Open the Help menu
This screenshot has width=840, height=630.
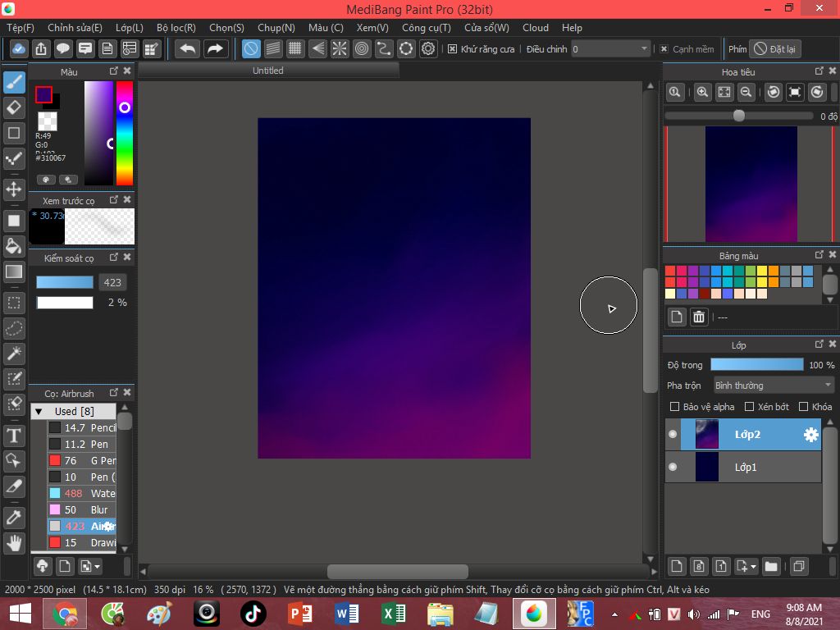click(572, 28)
